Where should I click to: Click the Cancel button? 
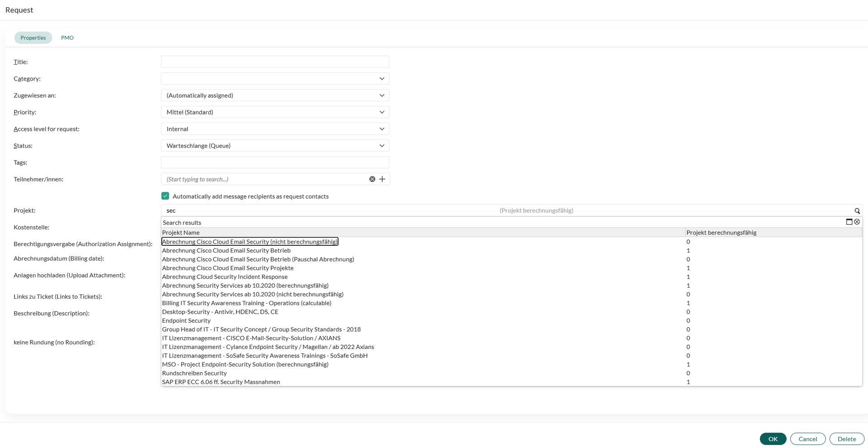807,439
